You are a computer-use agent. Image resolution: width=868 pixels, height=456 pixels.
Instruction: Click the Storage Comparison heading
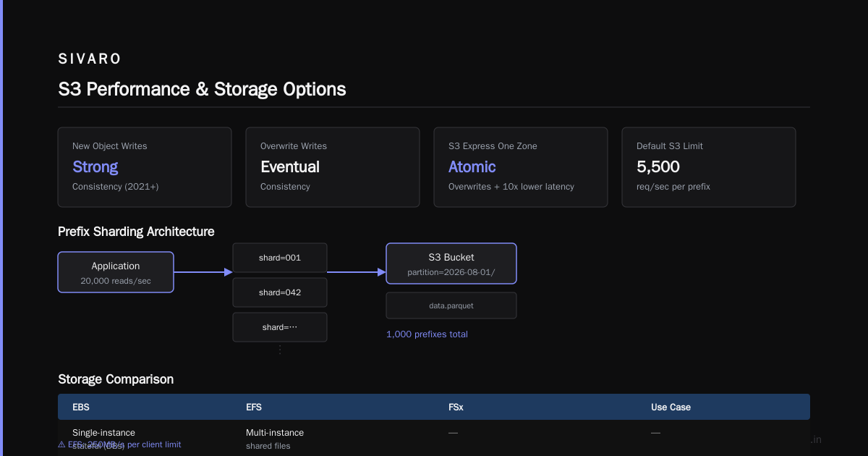point(116,379)
